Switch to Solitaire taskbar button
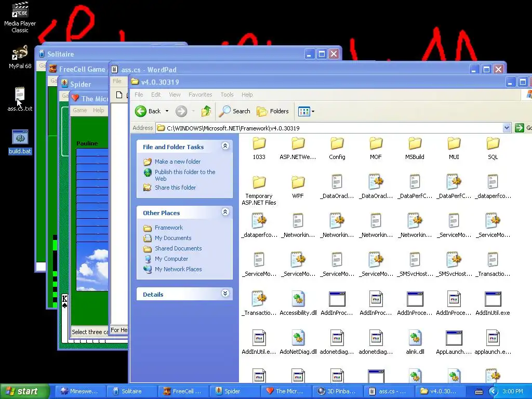 [x=131, y=391]
